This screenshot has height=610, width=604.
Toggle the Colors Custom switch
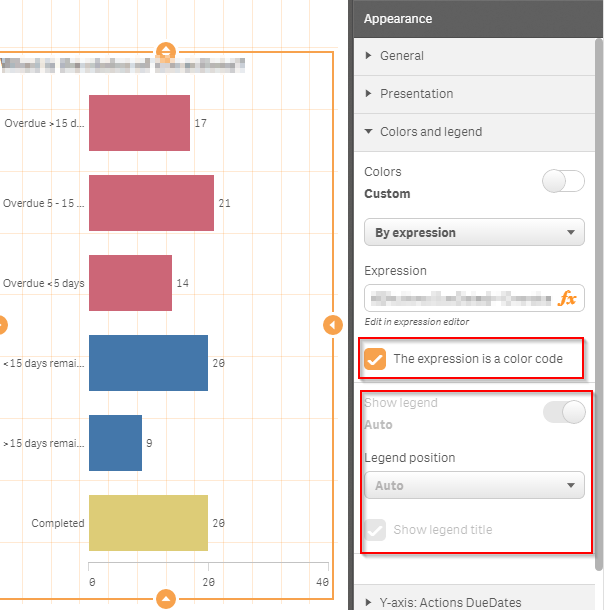tap(562, 181)
